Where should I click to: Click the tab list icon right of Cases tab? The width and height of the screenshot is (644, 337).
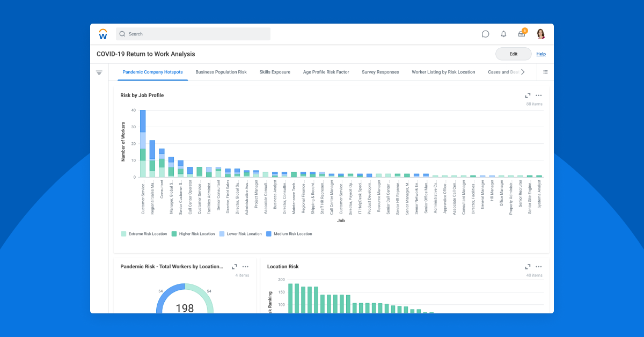click(x=545, y=72)
